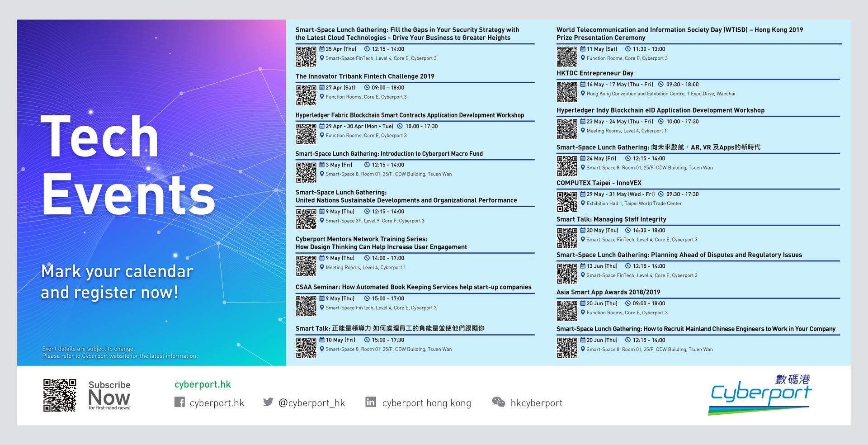Click the Cyberport logo
The width and height of the screenshot is (868, 445).
point(760,394)
